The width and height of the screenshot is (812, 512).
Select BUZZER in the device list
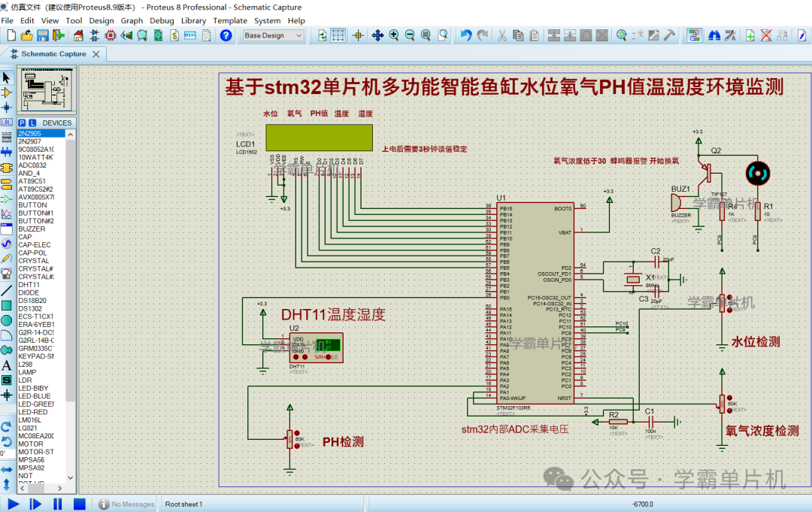click(32, 229)
